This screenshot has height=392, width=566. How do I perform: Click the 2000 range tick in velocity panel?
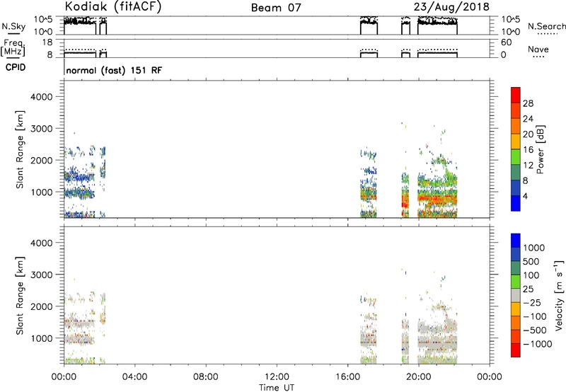tap(41, 306)
